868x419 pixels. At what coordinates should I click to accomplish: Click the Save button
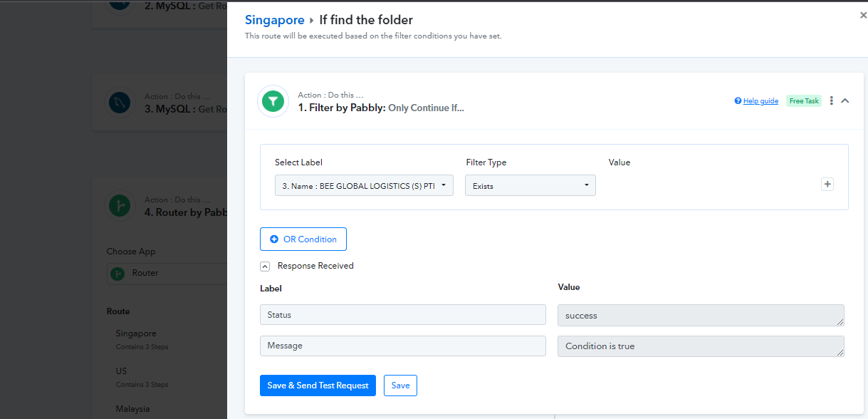tap(400, 386)
